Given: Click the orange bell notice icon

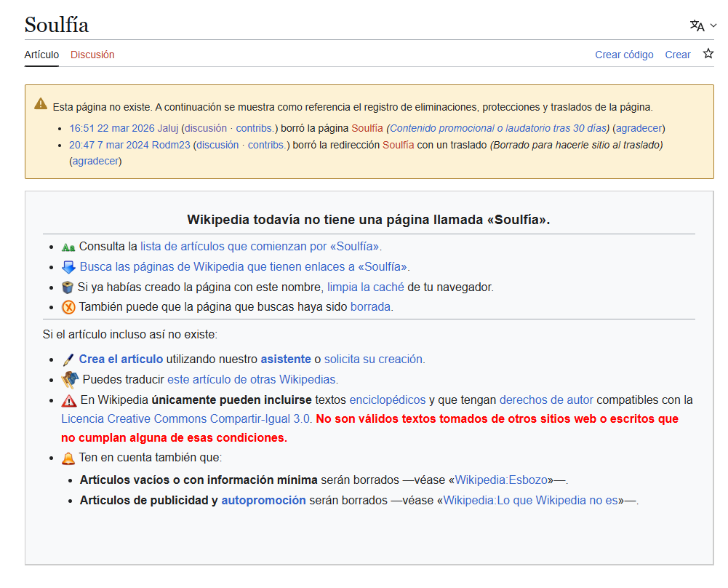Looking at the screenshot, I should click(68, 458).
